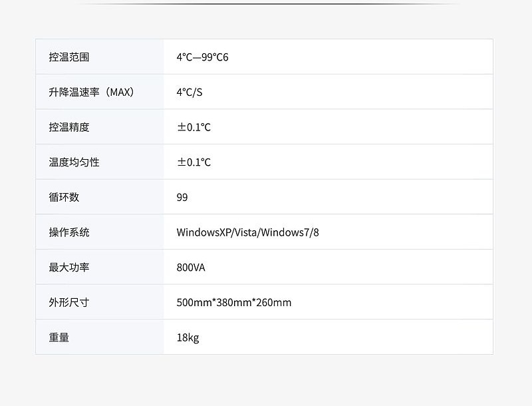
Task: Select the 4°C—99°C6 value
Action: point(202,57)
